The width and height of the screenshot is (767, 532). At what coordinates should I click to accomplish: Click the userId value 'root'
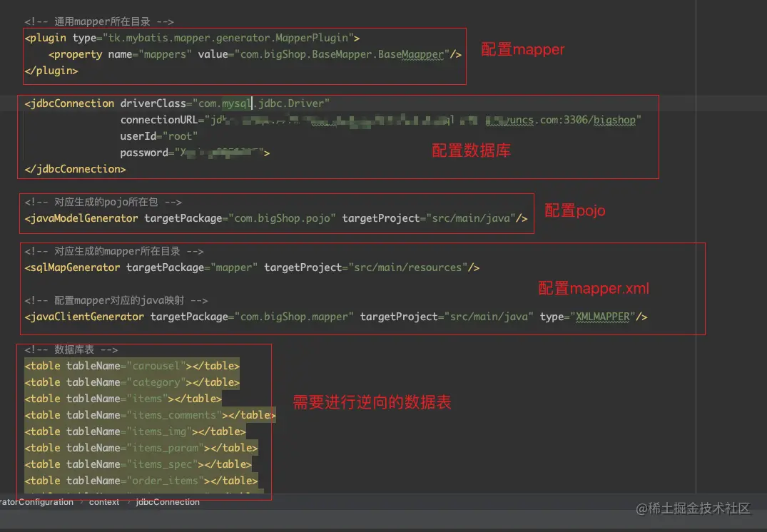pos(180,136)
